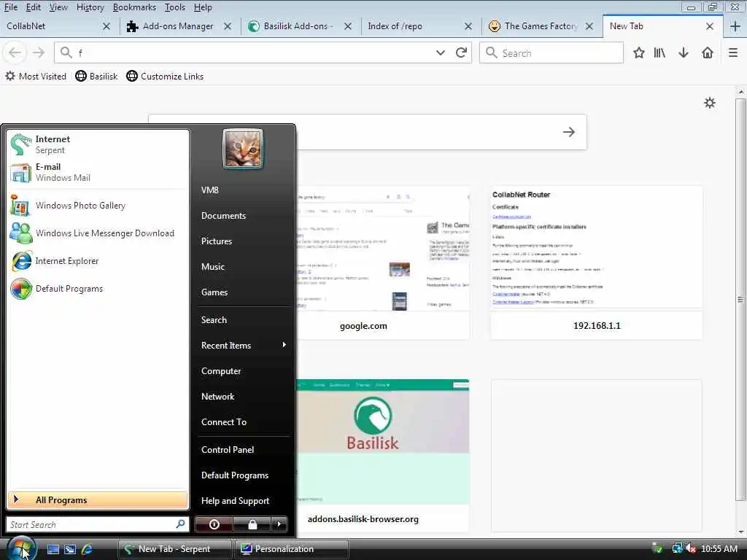Open Documents from Start menu
747x560 pixels.
tap(223, 216)
